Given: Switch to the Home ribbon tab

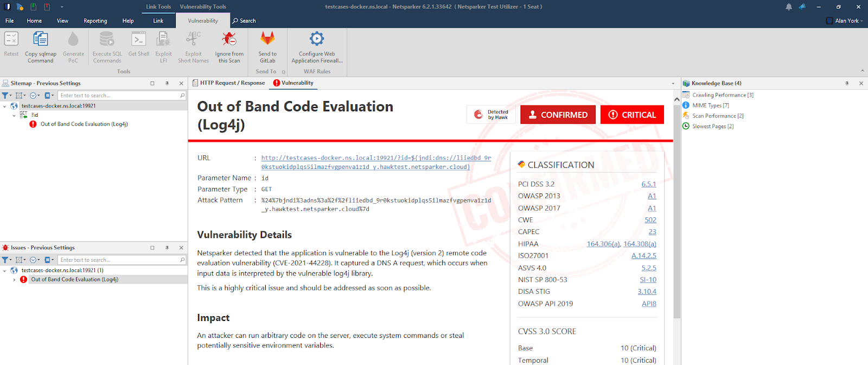Looking at the screenshot, I should (x=34, y=21).
